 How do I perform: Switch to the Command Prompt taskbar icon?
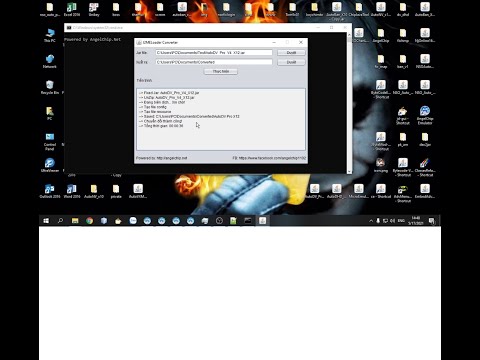(248, 221)
